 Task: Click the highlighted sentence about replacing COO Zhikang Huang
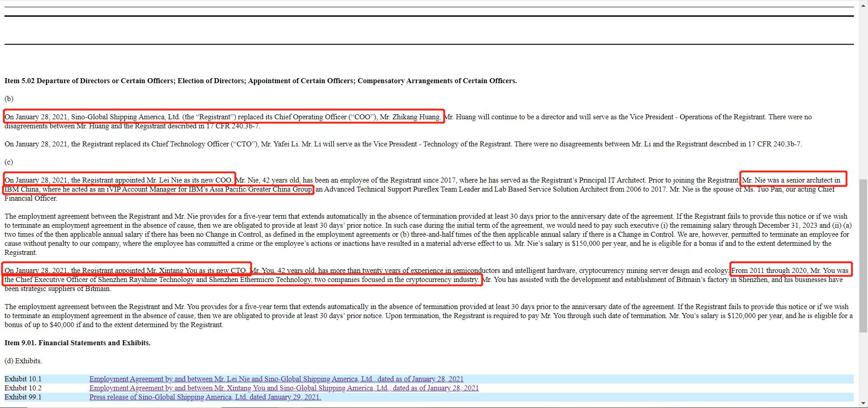coord(223,117)
